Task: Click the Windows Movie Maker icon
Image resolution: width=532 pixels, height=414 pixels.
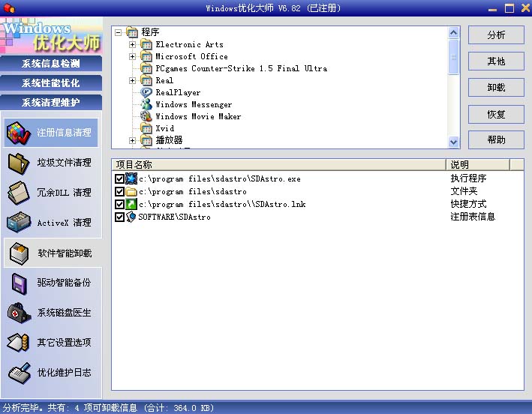Action: click(146, 116)
